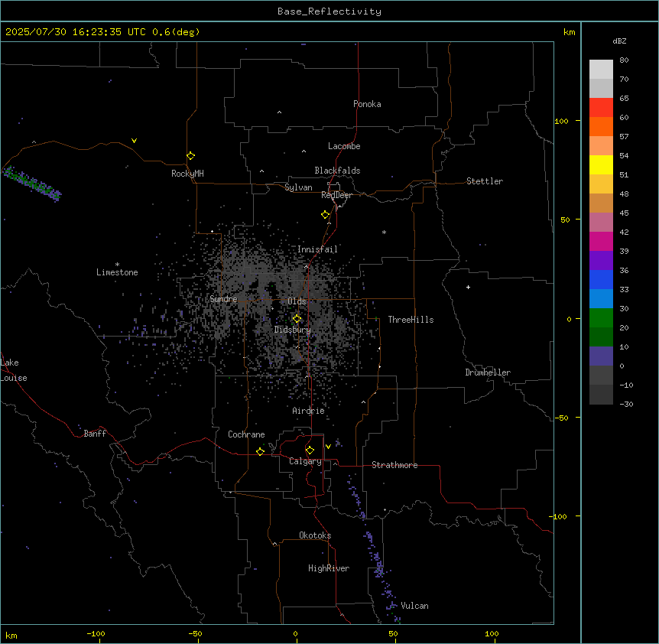This screenshot has height=644, width=659.
Task: Click the Didsbury city label
Action: point(292,330)
